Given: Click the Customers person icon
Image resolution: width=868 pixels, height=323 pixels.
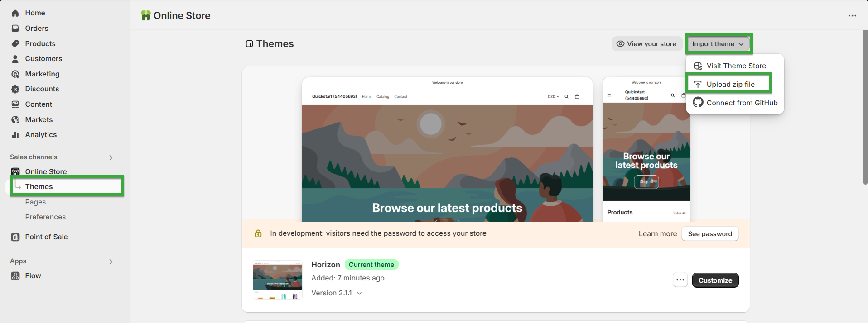Looking at the screenshot, I should [15, 59].
